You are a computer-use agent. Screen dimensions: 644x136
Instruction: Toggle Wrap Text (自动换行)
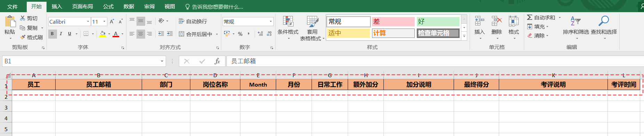(x=193, y=21)
